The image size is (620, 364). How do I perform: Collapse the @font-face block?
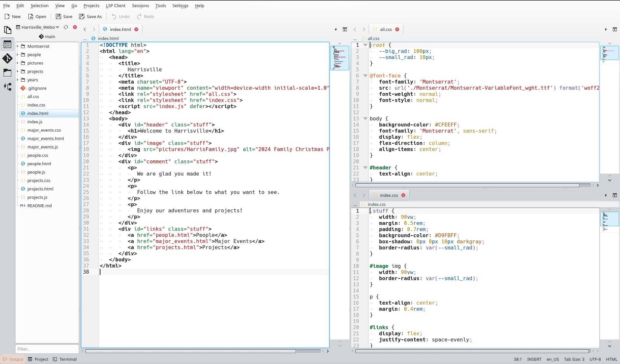365,76
